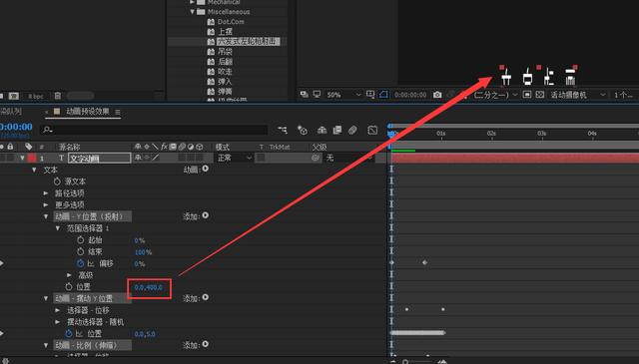Open the 动画预设效果 panel menu icon
Viewport: 639px width, 364px height.
[118, 112]
